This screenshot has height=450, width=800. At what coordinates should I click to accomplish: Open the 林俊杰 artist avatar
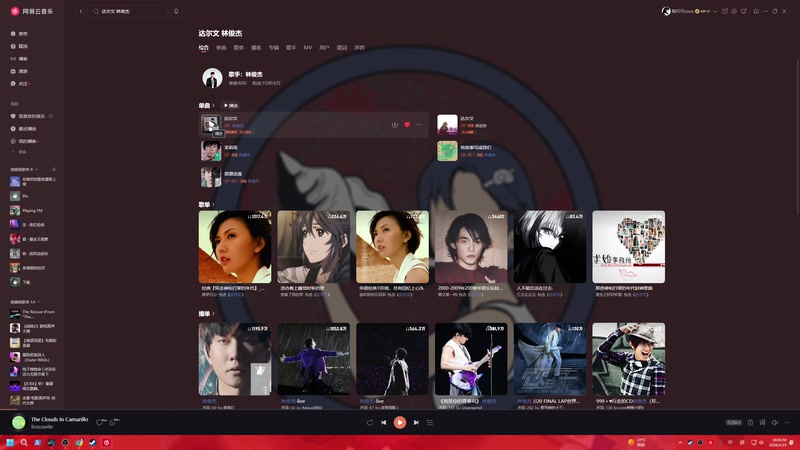[x=212, y=78]
